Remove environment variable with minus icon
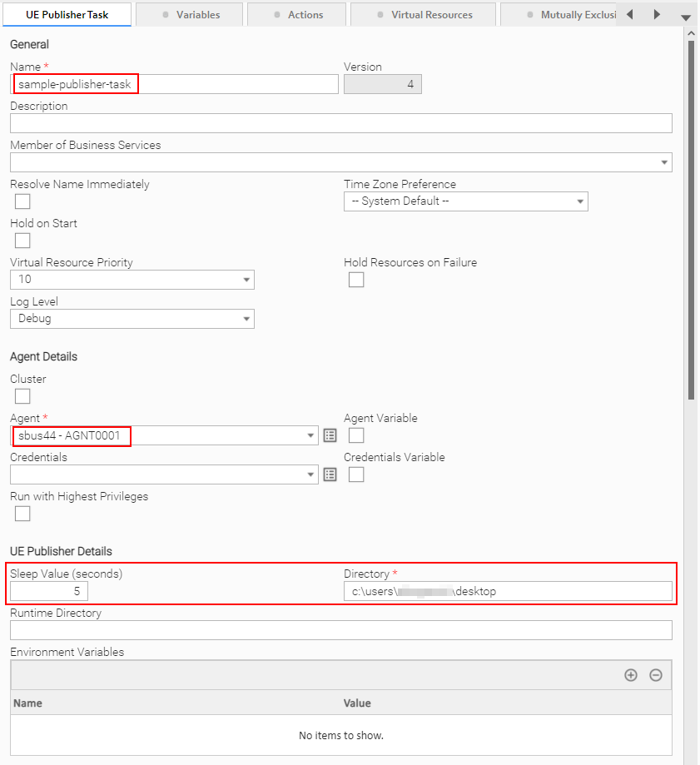Screen dimensions: 700x765 [656, 675]
